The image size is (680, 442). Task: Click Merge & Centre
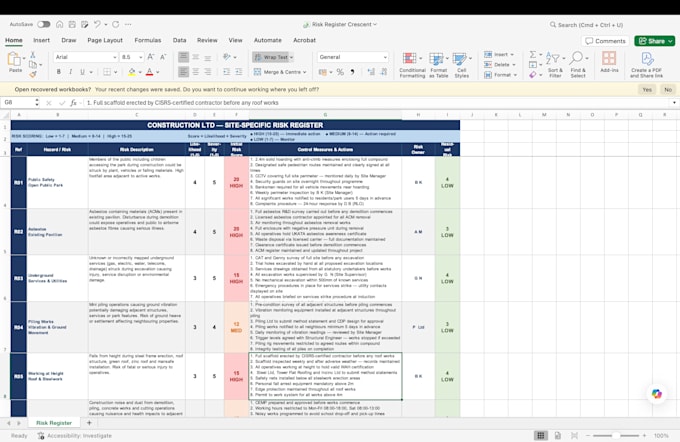277,72
